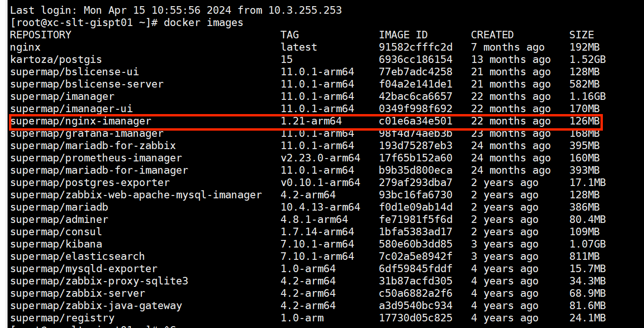644x328 pixels.
Task: Click the 'supermap/adminer' repository name
Action: click(x=59, y=220)
